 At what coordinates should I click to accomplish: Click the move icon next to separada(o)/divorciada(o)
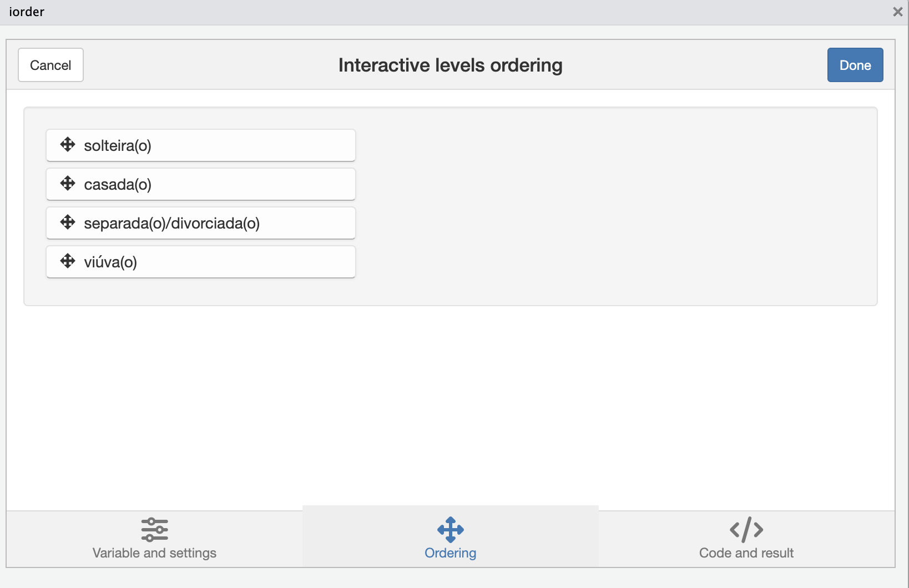tap(68, 222)
